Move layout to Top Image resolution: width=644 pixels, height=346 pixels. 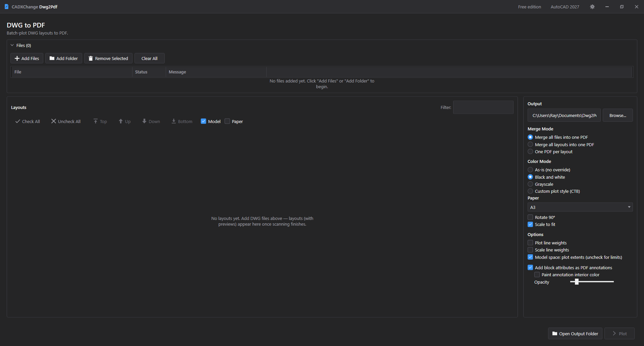tap(100, 121)
